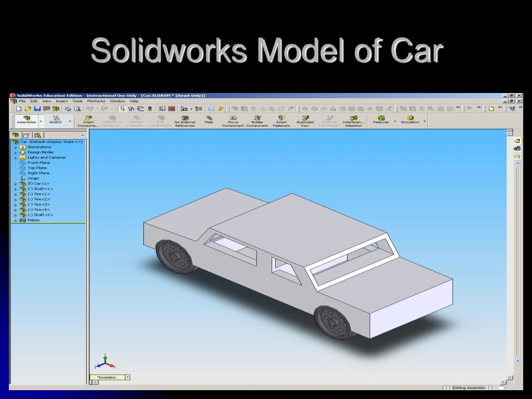Click the Assemblies toolbar button
Image resolution: width=532 pixels, height=399 pixels.
click(26, 120)
